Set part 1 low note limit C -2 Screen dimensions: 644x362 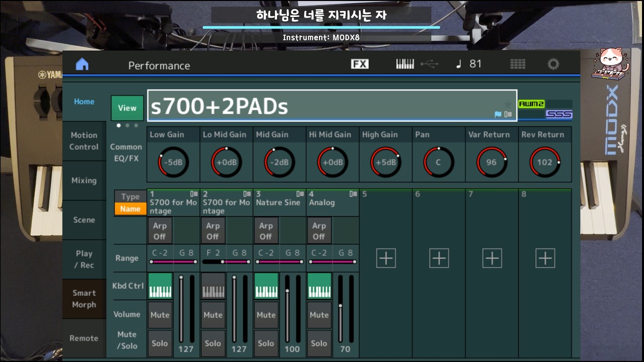click(x=160, y=253)
